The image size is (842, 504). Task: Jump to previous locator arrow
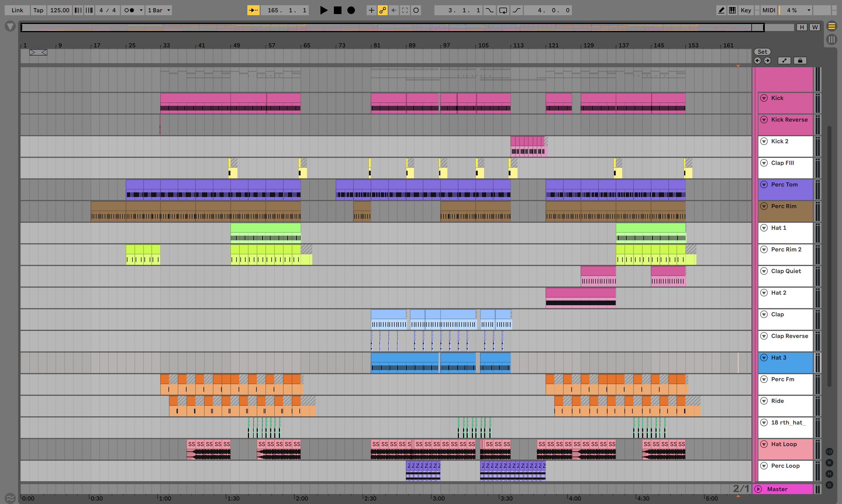(757, 61)
